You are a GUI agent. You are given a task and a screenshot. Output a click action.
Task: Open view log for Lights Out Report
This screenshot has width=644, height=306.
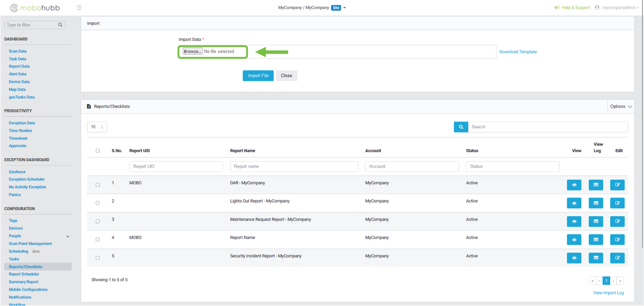596,203
